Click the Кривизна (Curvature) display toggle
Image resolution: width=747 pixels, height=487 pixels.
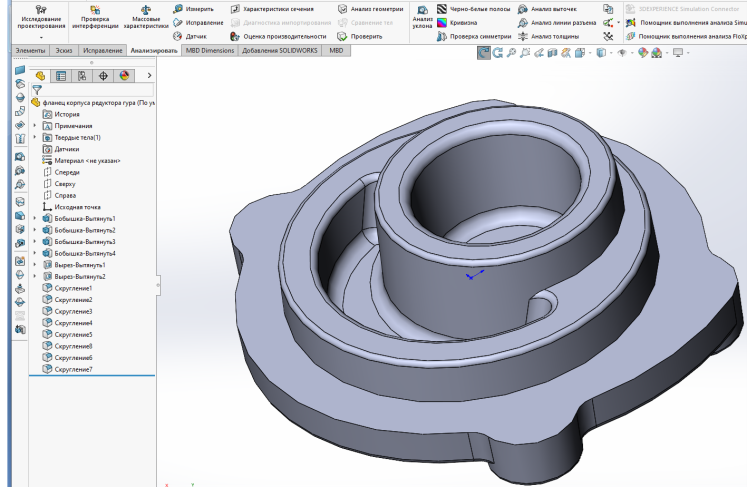click(442, 22)
